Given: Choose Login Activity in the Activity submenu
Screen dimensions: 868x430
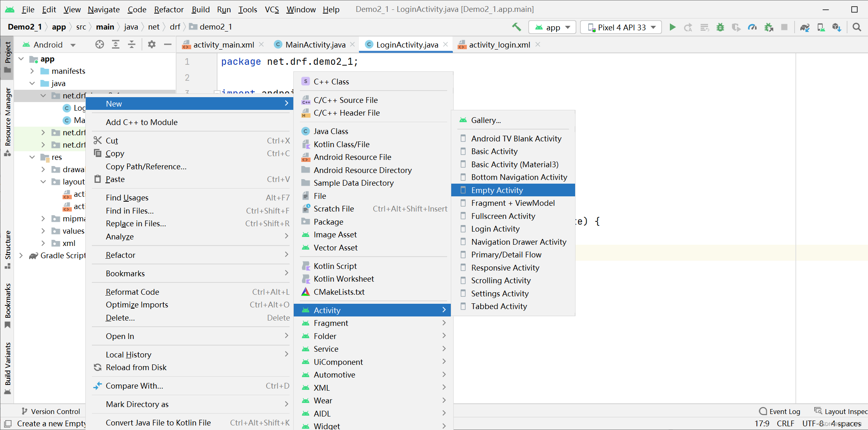Looking at the screenshot, I should [x=513, y=229].
